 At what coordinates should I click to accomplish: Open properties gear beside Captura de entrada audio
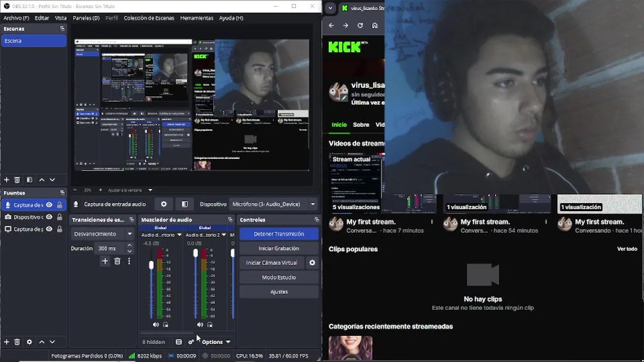click(164, 204)
